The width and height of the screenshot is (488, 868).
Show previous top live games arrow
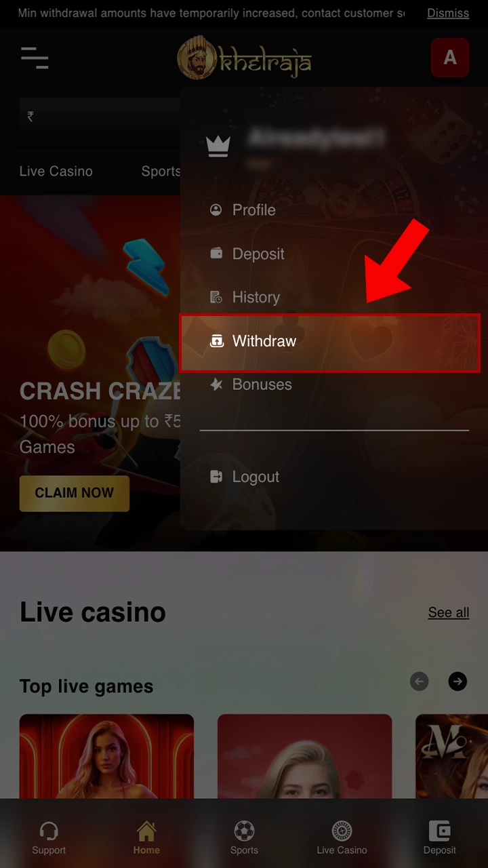point(420,682)
